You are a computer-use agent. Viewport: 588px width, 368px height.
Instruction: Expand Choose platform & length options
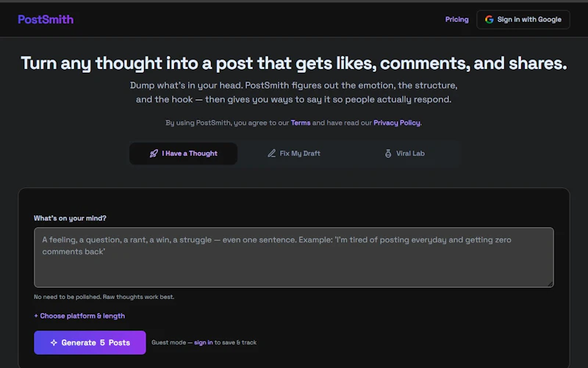(79, 316)
